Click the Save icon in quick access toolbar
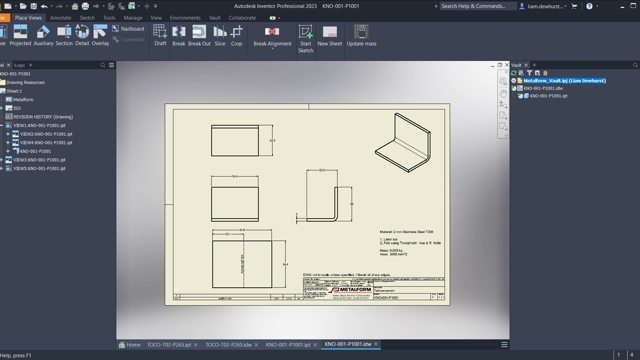The width and height of the screenshot is (640, 360). tap(33, 6)
